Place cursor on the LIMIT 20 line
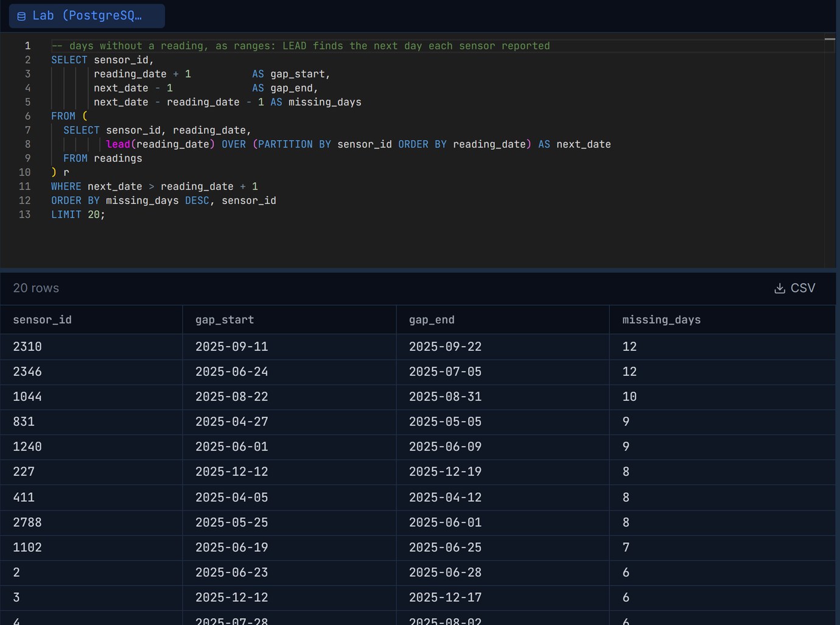 pos(78,214)
